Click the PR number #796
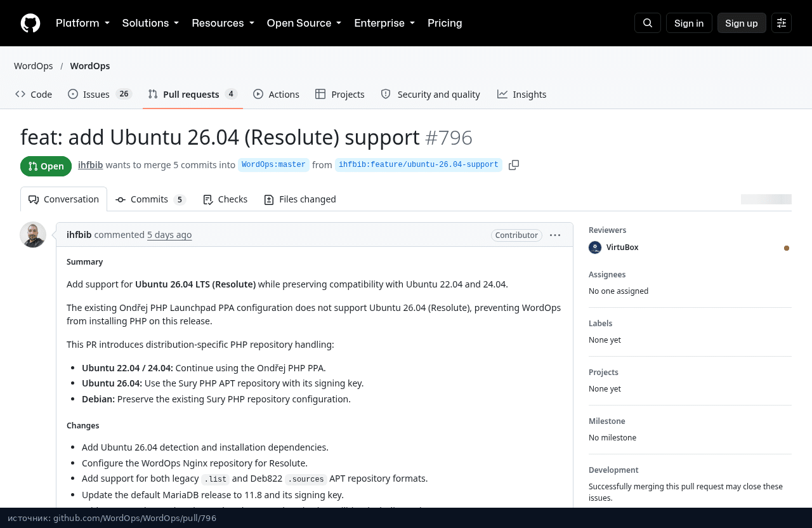Viewport: 812px width, 528px height. (449, 138)
